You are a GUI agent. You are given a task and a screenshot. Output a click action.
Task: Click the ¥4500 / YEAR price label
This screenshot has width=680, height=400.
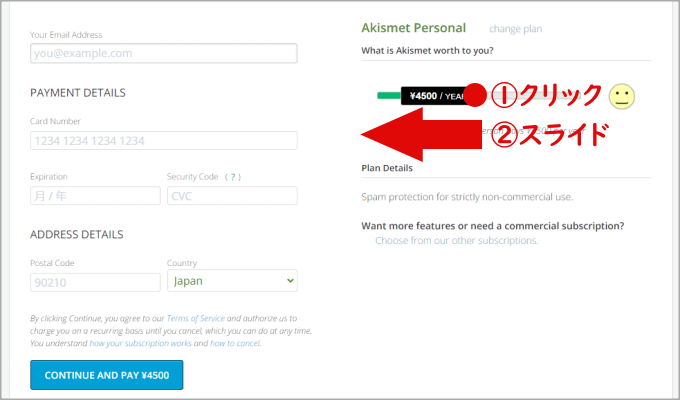click(x=434, y=96)
